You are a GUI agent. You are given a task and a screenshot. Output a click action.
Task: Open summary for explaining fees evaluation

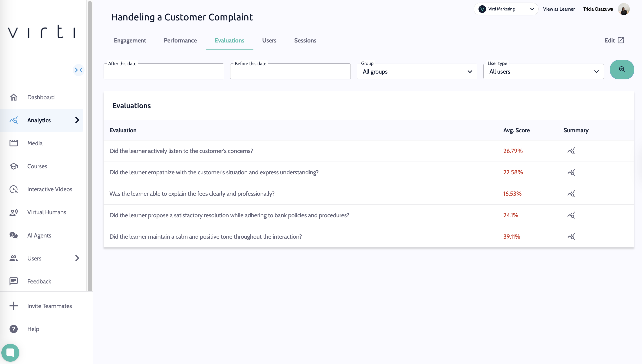(571, 194)
